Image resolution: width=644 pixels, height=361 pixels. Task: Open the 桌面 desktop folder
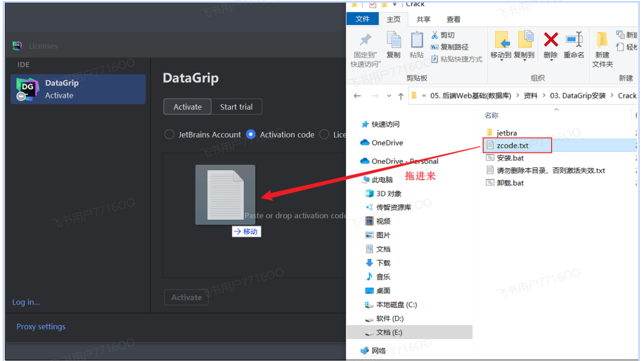tap(378, 291)
